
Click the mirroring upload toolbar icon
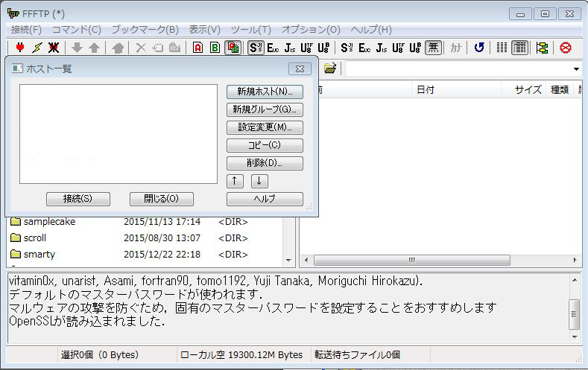click(x=118, y=48)
